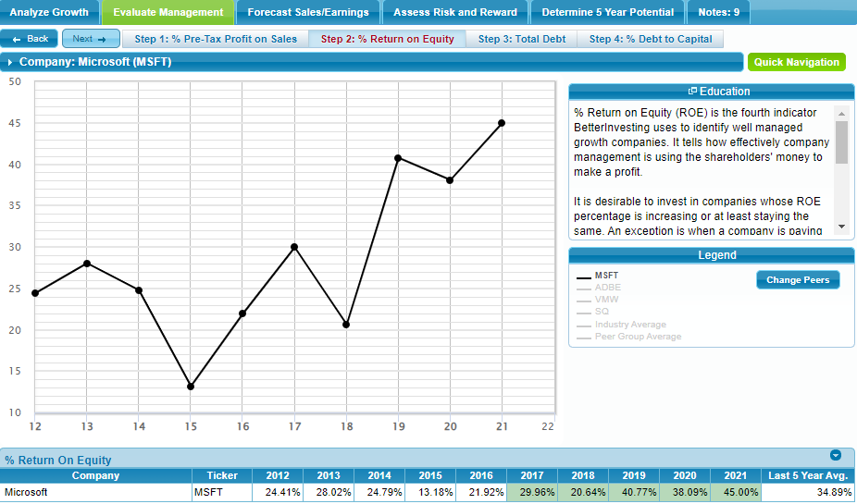Click the Company column header
This screenshot has height=504, width=857.
pos(95,475)
